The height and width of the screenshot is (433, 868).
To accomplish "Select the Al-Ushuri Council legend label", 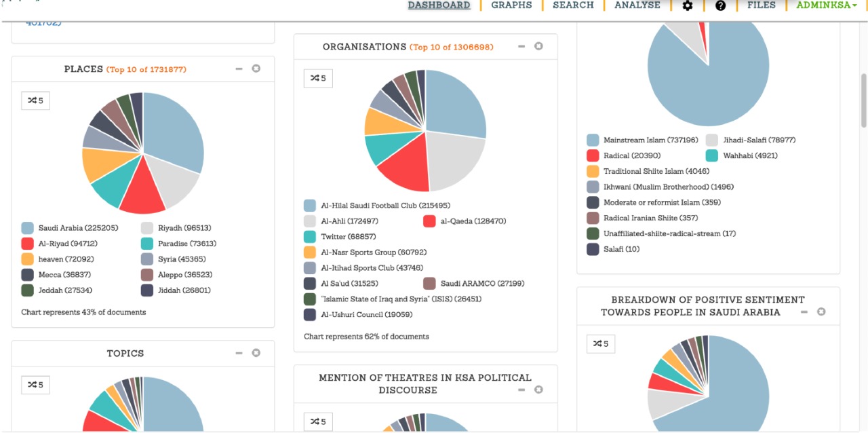I will tap(367, 315).
